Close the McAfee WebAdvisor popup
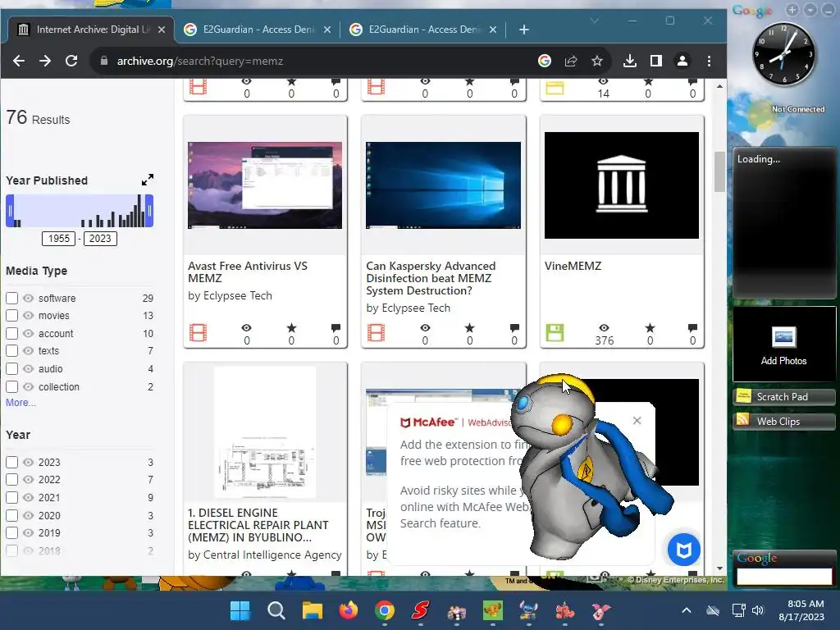The height and width of the screenshot is (630, 840). [637, 421]
